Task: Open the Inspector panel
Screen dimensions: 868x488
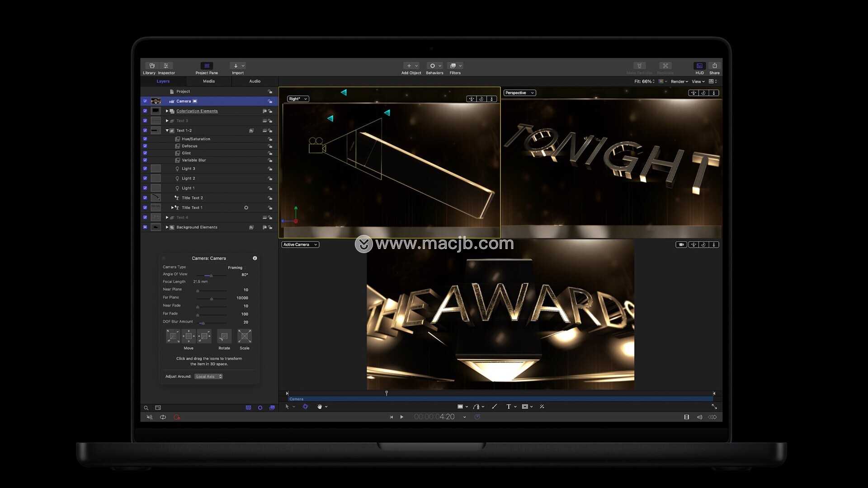Action: tap(166, 66)
